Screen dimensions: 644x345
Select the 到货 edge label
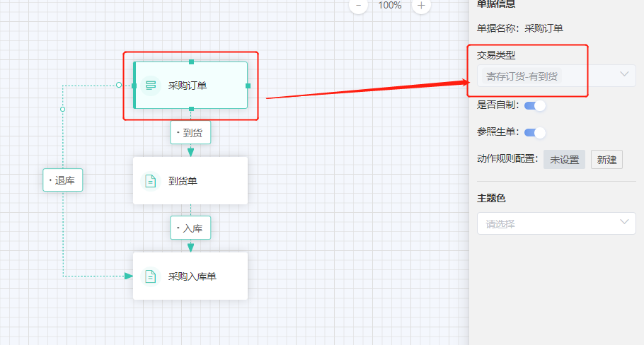point(190,132)
